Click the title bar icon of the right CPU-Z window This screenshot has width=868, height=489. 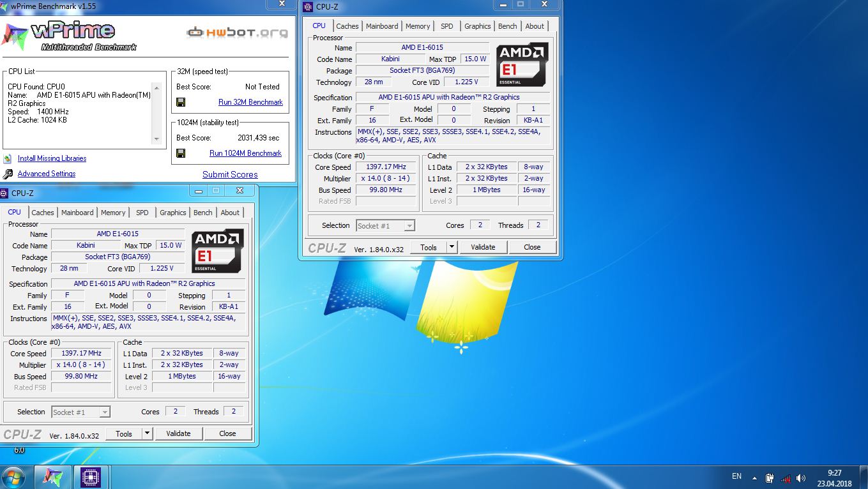pos(309,7)
